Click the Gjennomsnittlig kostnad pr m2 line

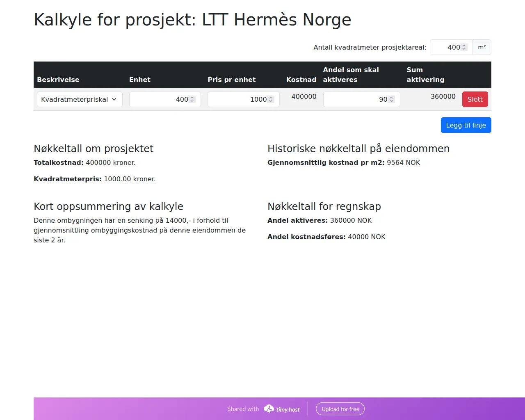tap(344, 162)
